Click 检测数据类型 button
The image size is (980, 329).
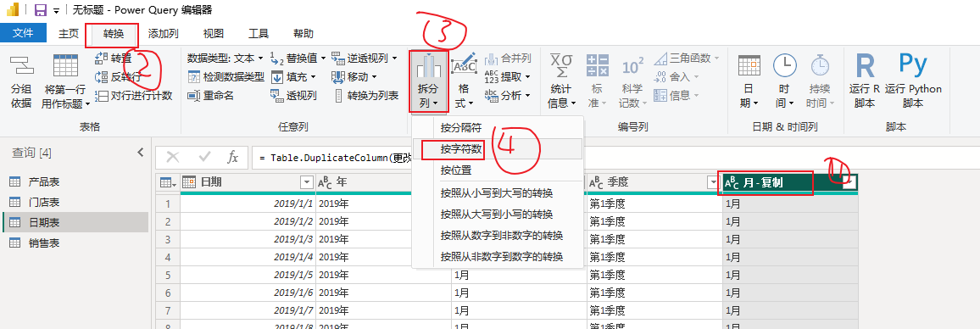(226, 77)
